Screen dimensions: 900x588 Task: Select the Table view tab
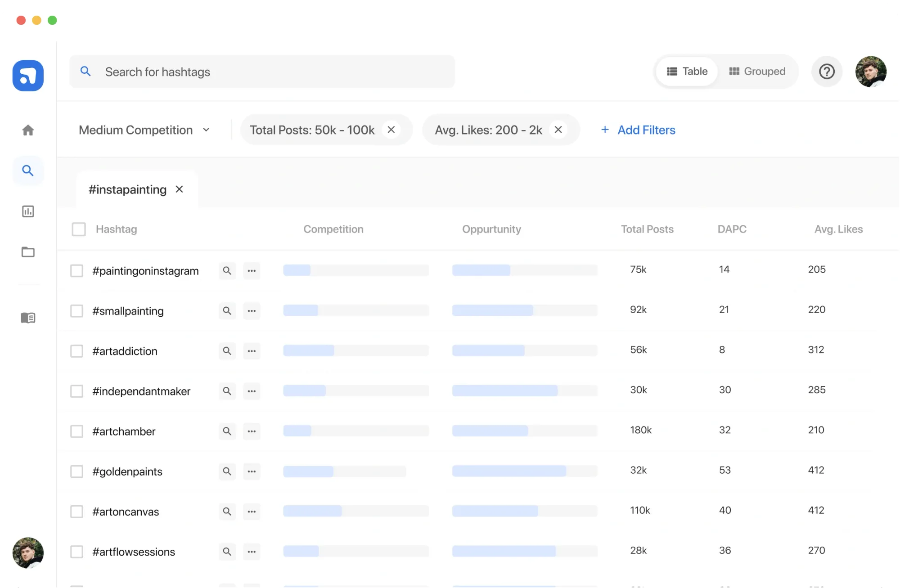(x=686, y=71)
